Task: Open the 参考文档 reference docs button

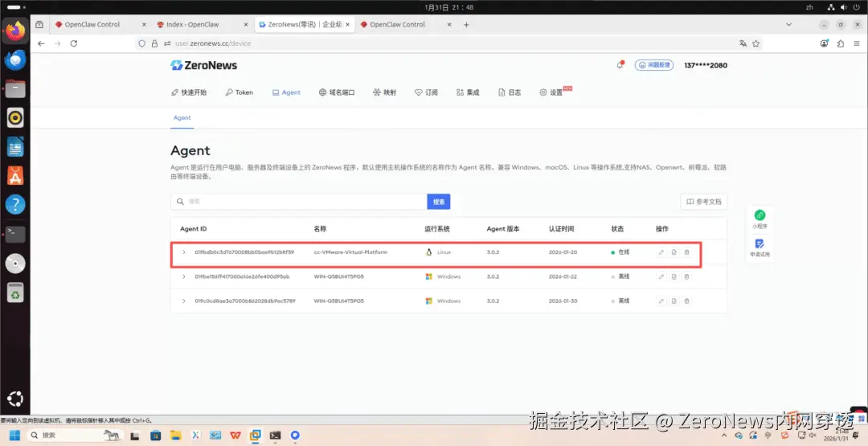Action: point(703,202)
